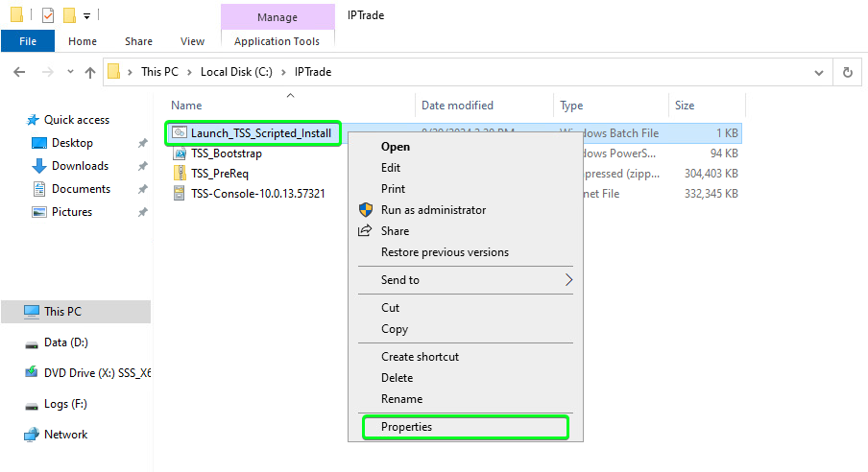
Task: Refresh the IPTrade folder view
Action: point(848,72)
